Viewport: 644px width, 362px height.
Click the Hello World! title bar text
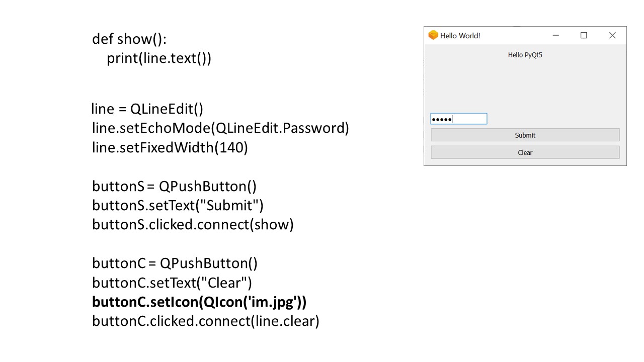[460, 36]
